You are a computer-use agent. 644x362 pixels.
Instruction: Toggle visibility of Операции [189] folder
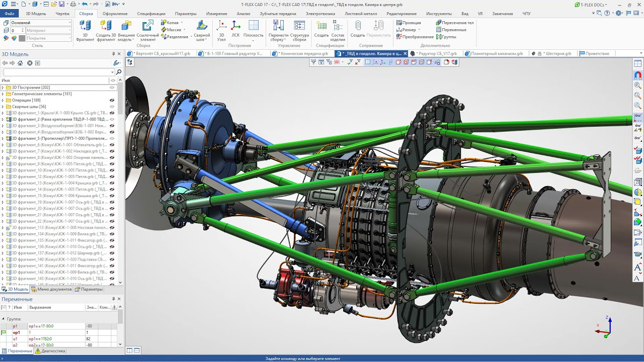click(112, 100)
